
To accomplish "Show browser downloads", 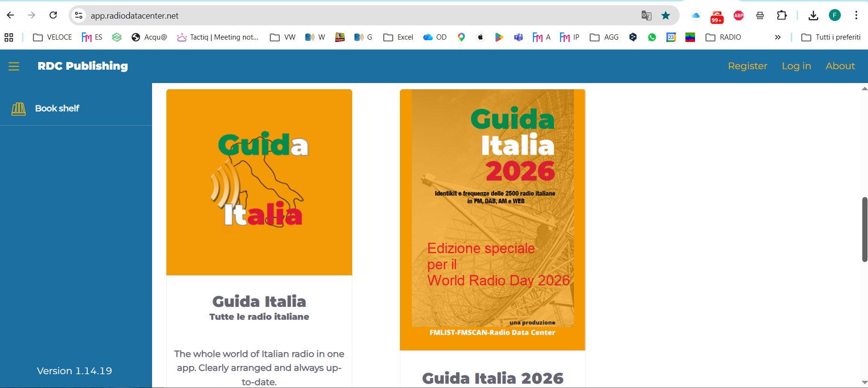I will (813, 15).
